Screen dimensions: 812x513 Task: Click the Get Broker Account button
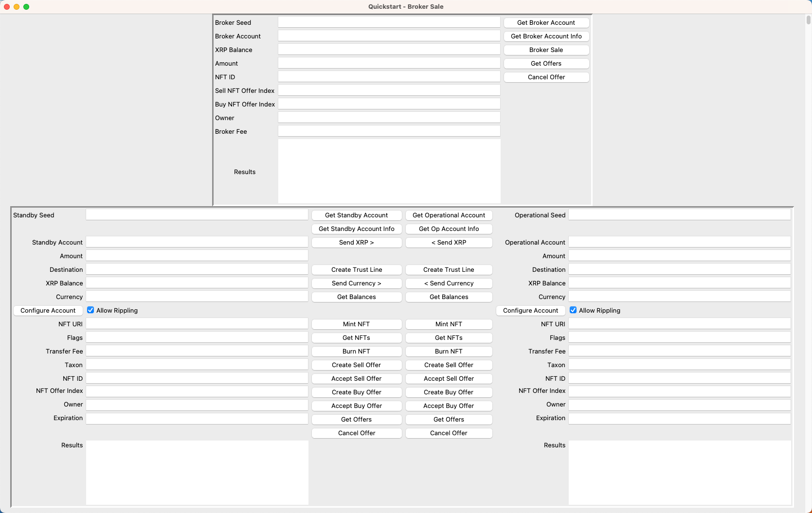coord(546,22)
